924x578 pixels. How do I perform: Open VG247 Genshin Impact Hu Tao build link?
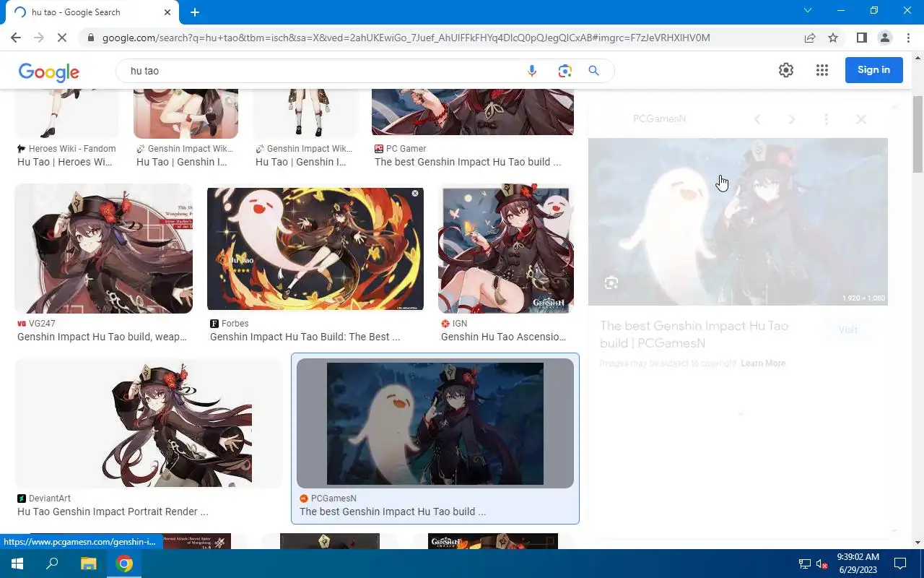pos(102,337)
